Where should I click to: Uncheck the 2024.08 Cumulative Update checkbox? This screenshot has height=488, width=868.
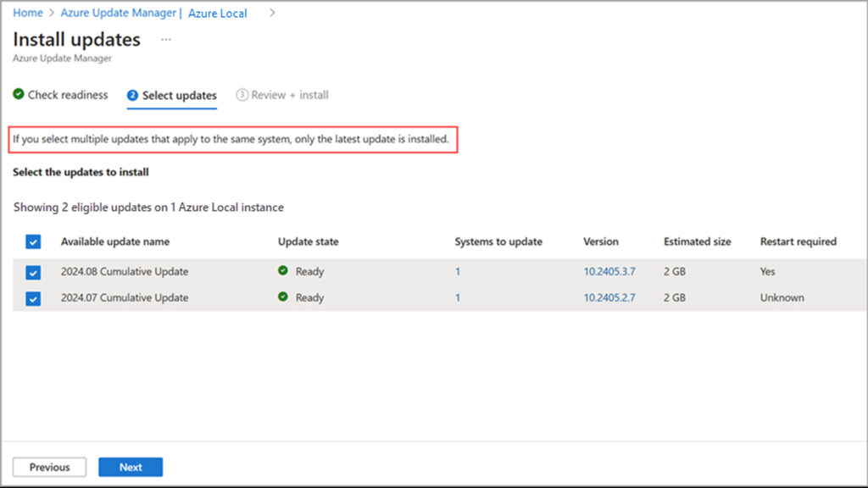click(x=33, y=273)
